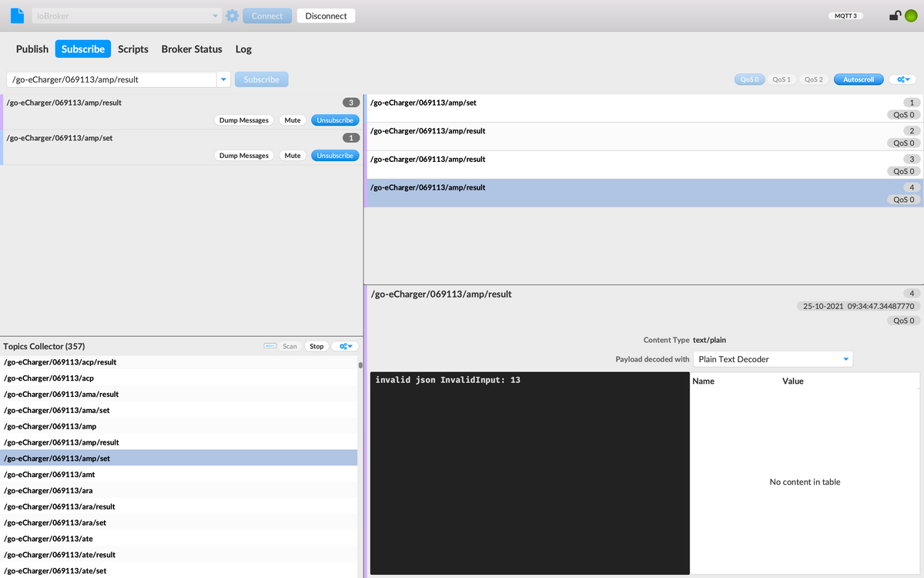Click the Value column header in payload table
The height and width of the screenshot is (578, 924).
point(793,381)
